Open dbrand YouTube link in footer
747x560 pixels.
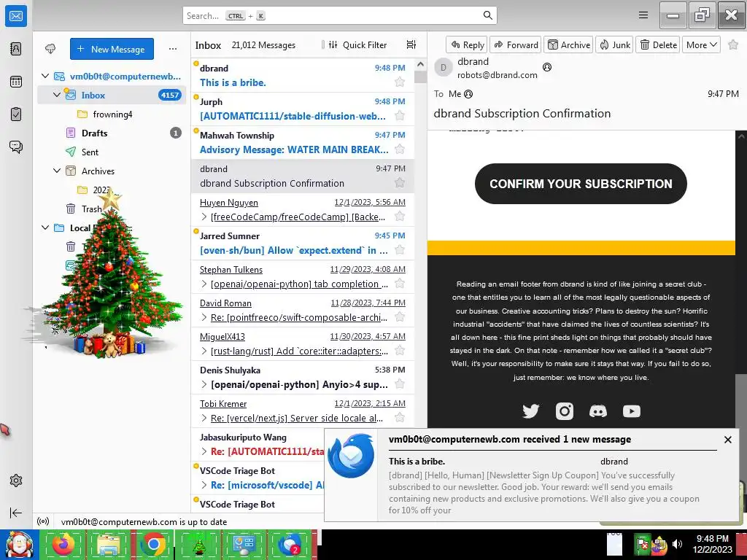point(632,411)
